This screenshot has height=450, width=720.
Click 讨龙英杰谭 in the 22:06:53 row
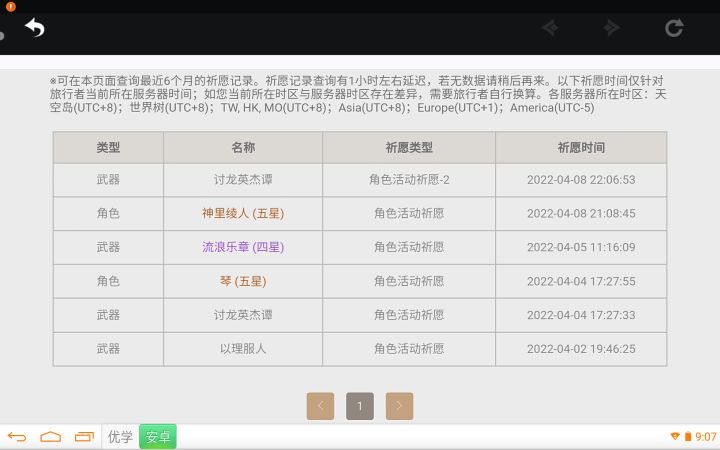point(243,180)
